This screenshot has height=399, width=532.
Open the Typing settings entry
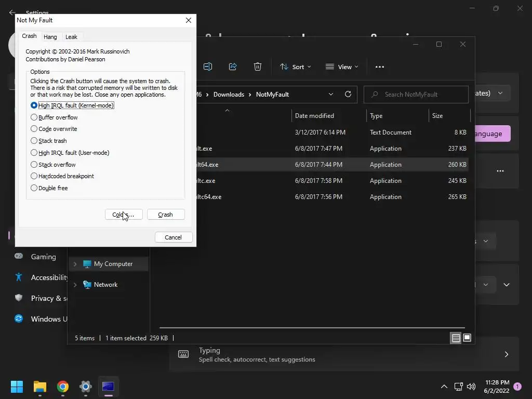tap(344, 354)
